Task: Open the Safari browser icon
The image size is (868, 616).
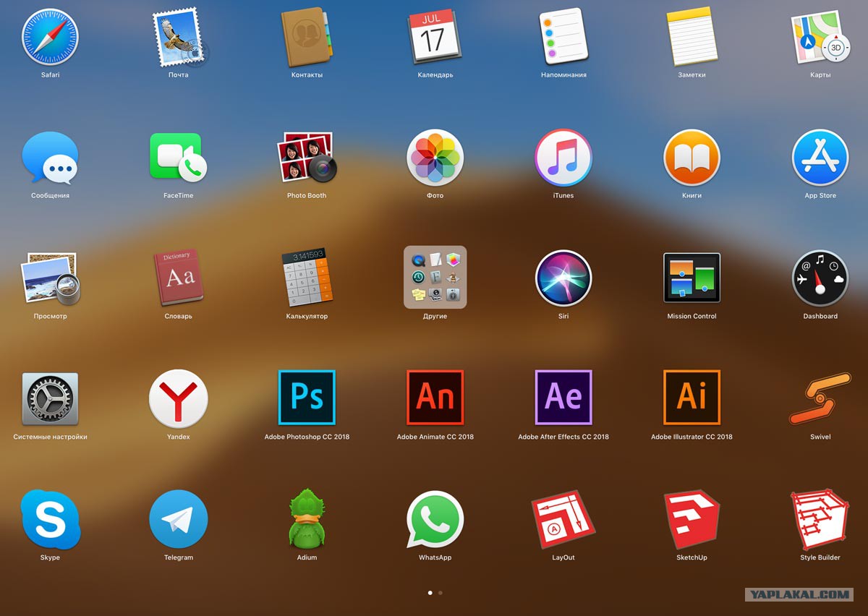Action: [50, 37]
